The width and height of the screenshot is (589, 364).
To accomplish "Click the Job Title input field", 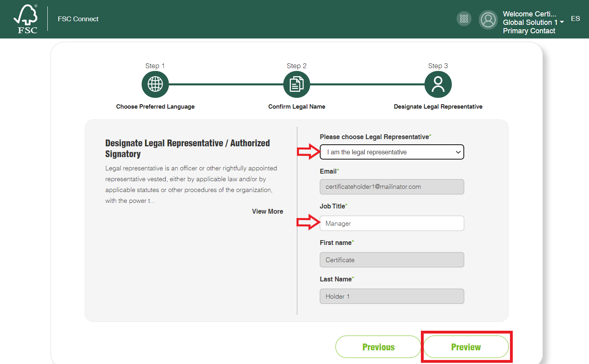I will (x=392, y=223).
